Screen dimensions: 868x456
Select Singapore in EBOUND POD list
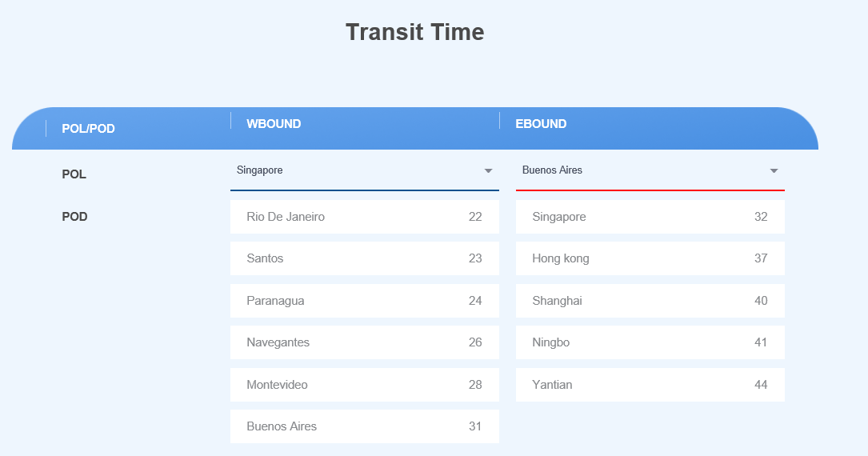tap(650, 217)
